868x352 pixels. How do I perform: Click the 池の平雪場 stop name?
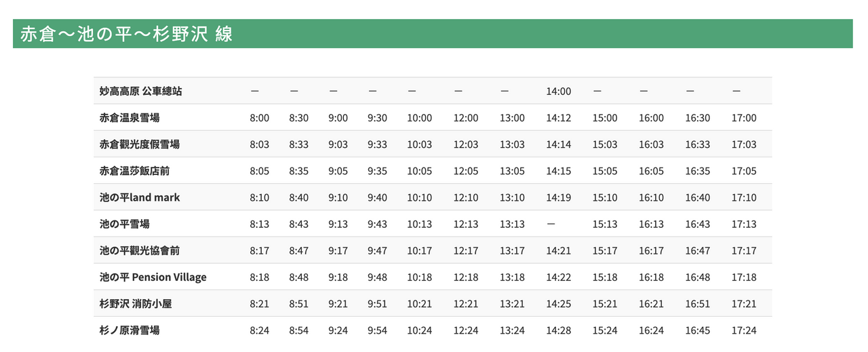(124, 224)
